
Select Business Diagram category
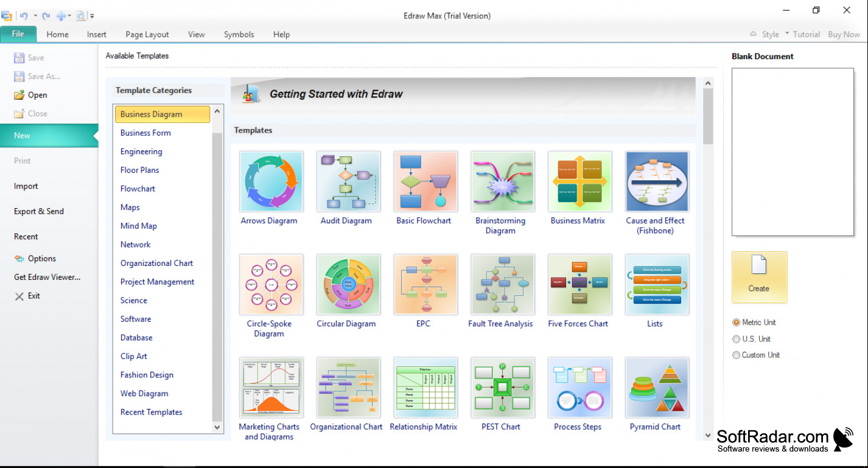pyautogui.click(x=163, y=114)
